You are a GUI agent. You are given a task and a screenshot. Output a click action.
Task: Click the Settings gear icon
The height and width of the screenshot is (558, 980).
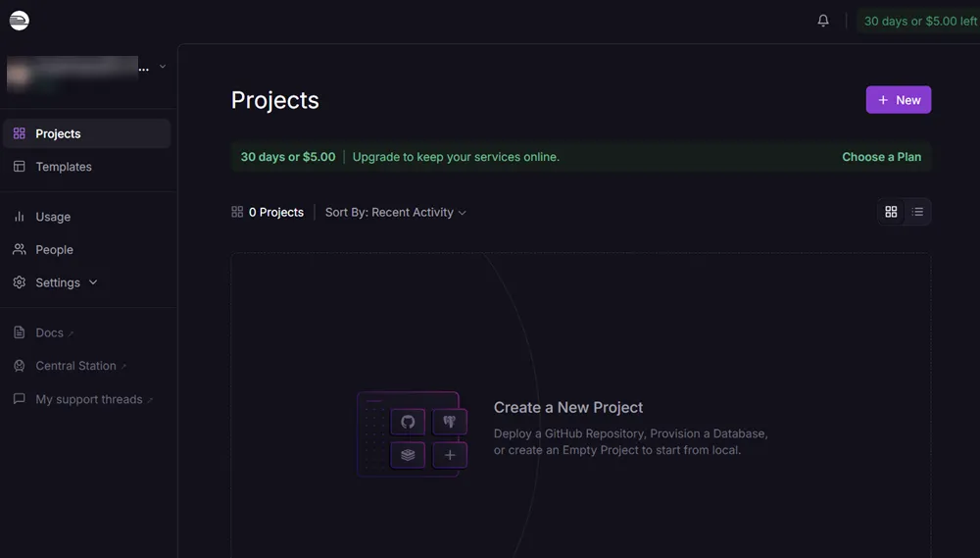coord(20,282)
